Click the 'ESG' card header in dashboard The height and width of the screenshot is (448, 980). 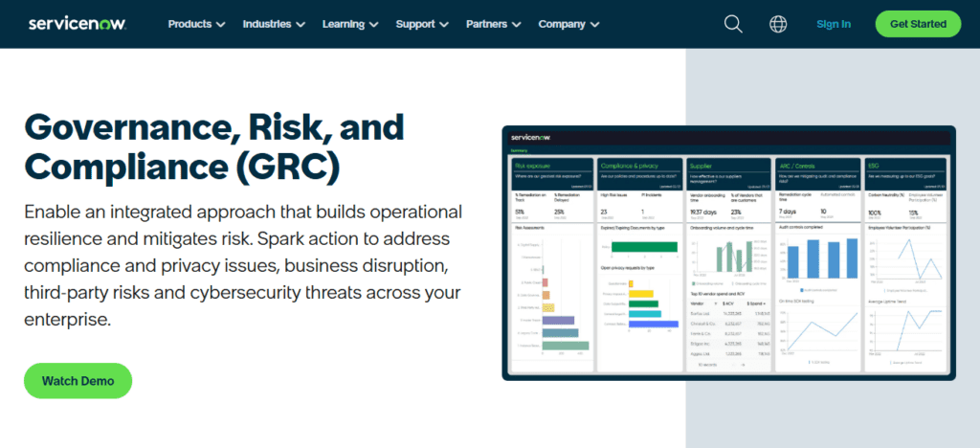coord(905,173)
